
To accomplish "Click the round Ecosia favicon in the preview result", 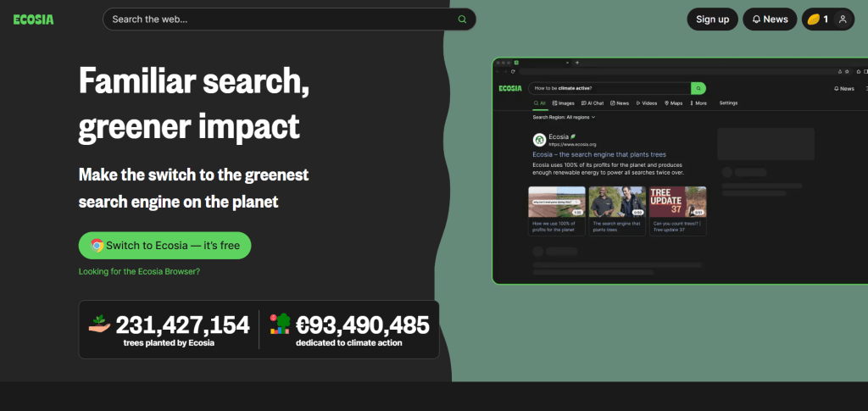I will (x=539, y=139).
